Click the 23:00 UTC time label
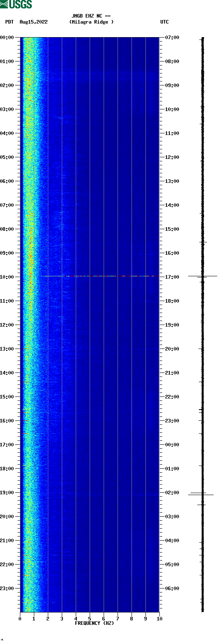The width and height of the screenshot is (220, 644). point(172,421)
